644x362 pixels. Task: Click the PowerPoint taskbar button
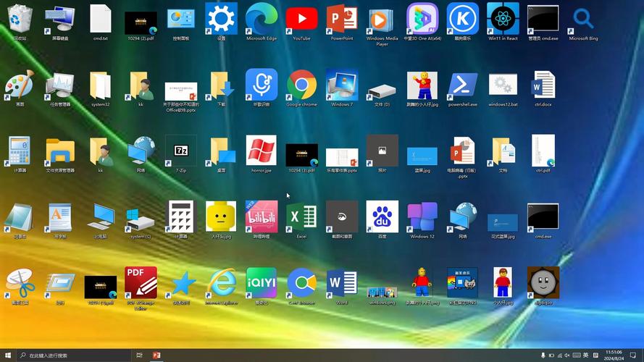(156, 355)
